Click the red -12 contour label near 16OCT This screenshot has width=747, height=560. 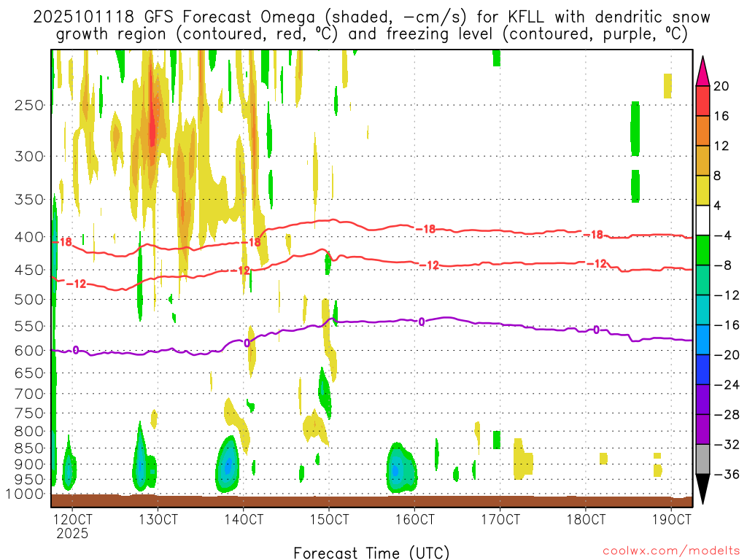pyautogui.click(x=429, y=265)
